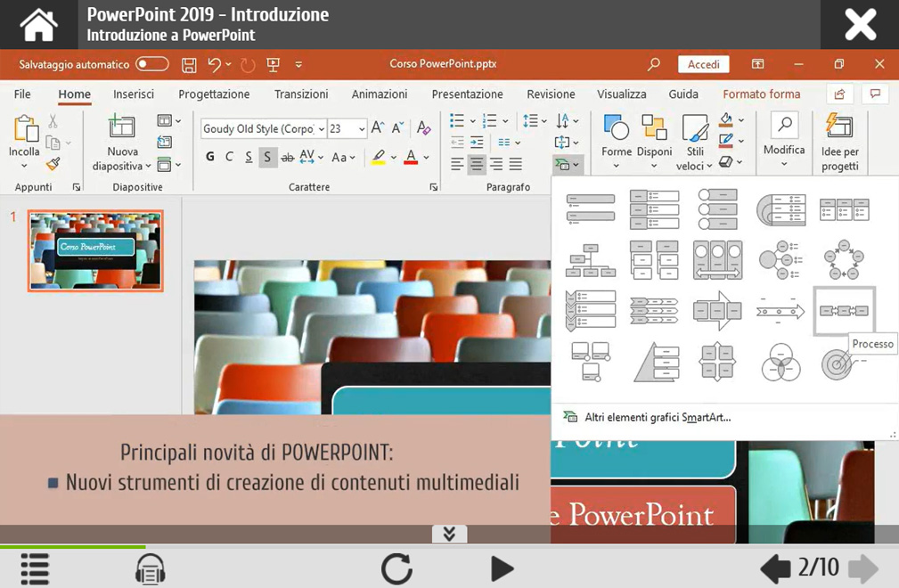Click the Undo arrow icon

214,65
